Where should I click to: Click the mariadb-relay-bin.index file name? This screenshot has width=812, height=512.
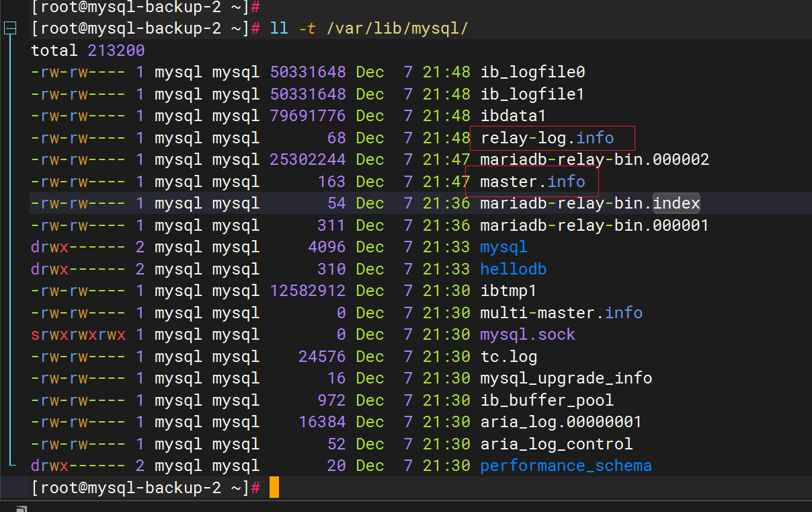tap(590, 203)
